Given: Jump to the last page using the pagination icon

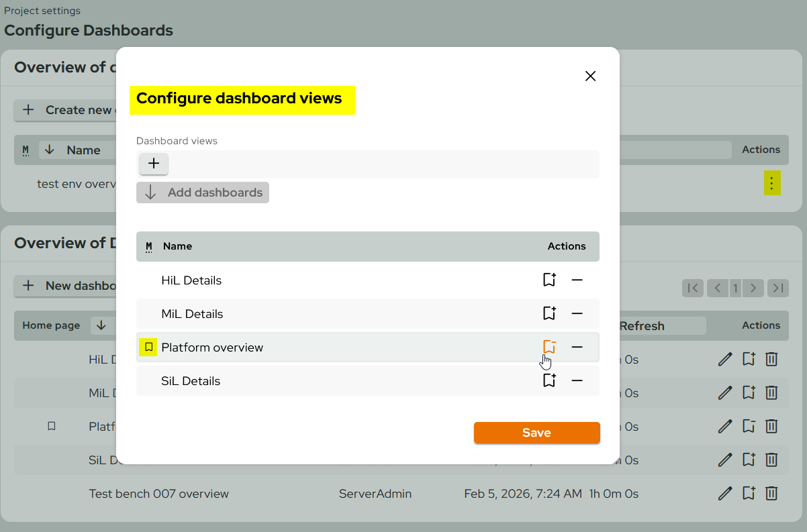Looking at the screenshot, I should [778, 288].
